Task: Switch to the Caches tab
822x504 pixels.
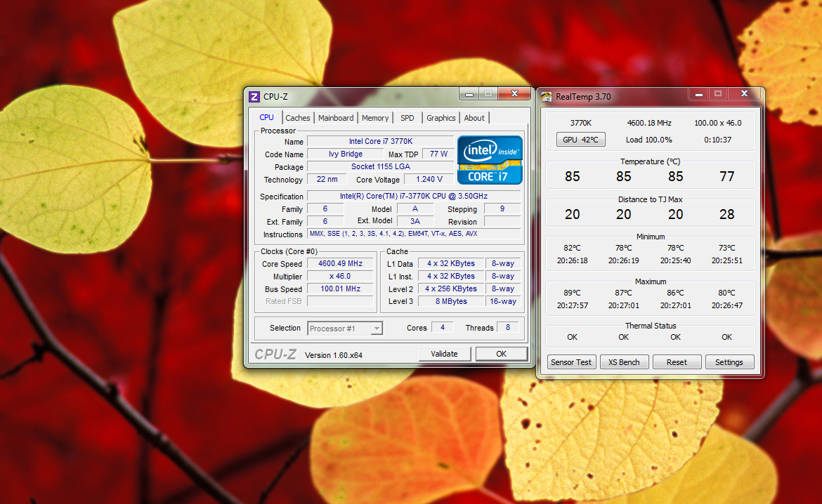Action: pos(298,118)
